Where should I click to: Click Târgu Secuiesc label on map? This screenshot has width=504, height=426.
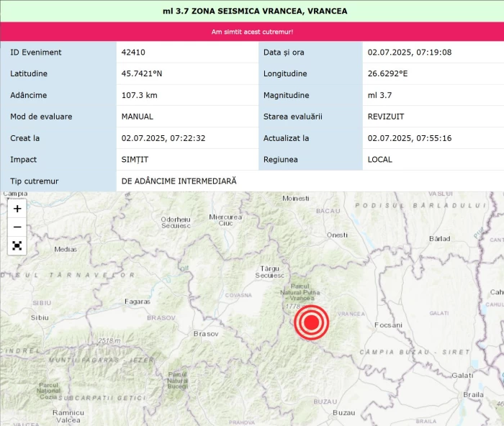pos(270,272)
